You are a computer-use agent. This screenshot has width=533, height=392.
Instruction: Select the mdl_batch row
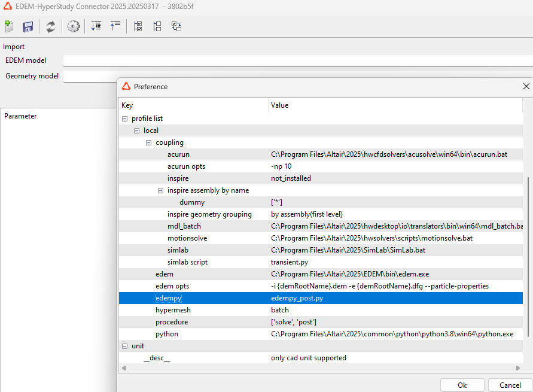pyautogui.click(x=321, y=226)
